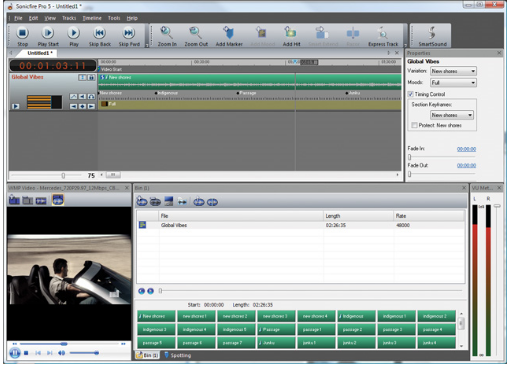Click the Stop transport button
This screenshot has height=365, width=508.
pyautogui.click(x=22, y=36)
